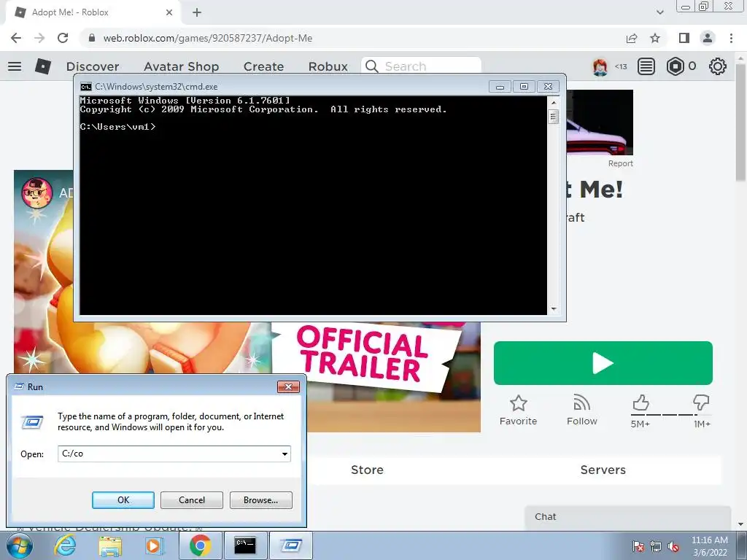Click the cmd scrollbar thumb
747x560 pixels.
click(553, 117)
